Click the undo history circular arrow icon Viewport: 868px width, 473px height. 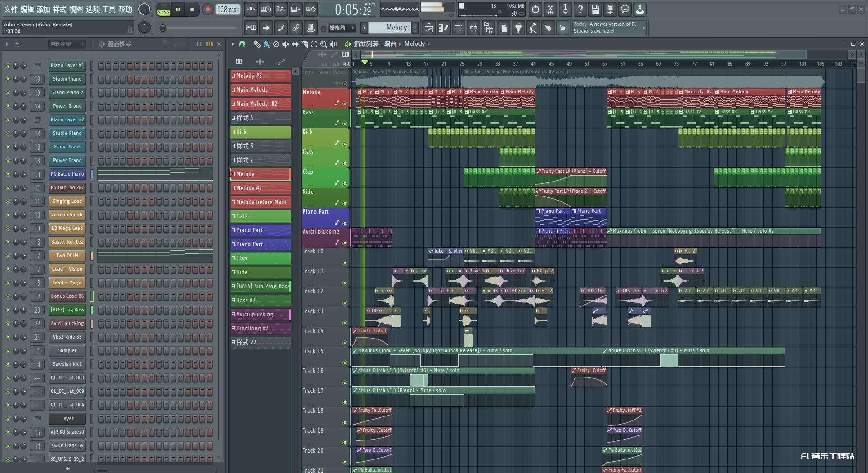(536, 9)
